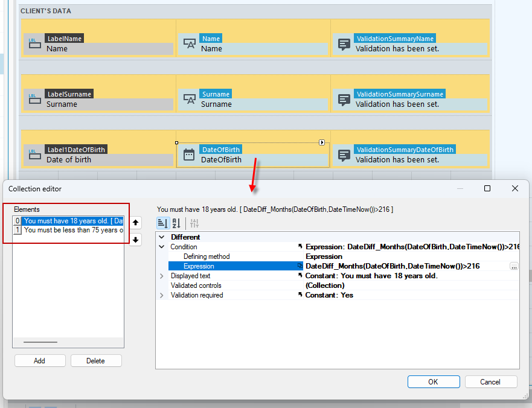Select the Surname text field control

[x=253, y=100]
